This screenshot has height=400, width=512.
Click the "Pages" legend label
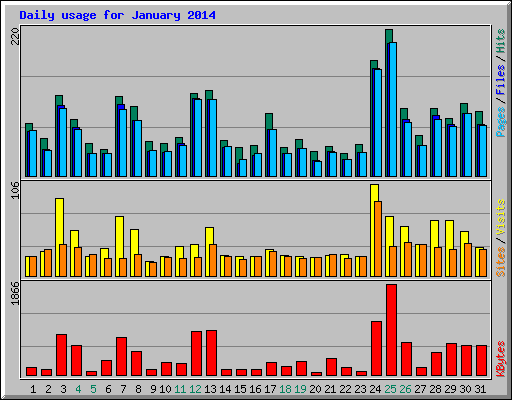(x=500, y=122)
